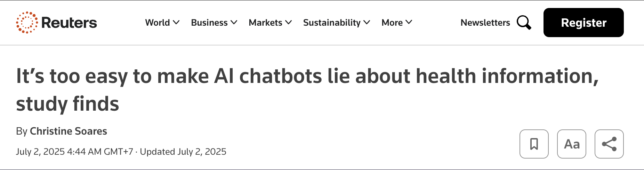Expand the chevron next to Business
Screen dimensions: 644x170
click(x=234, y=23)
